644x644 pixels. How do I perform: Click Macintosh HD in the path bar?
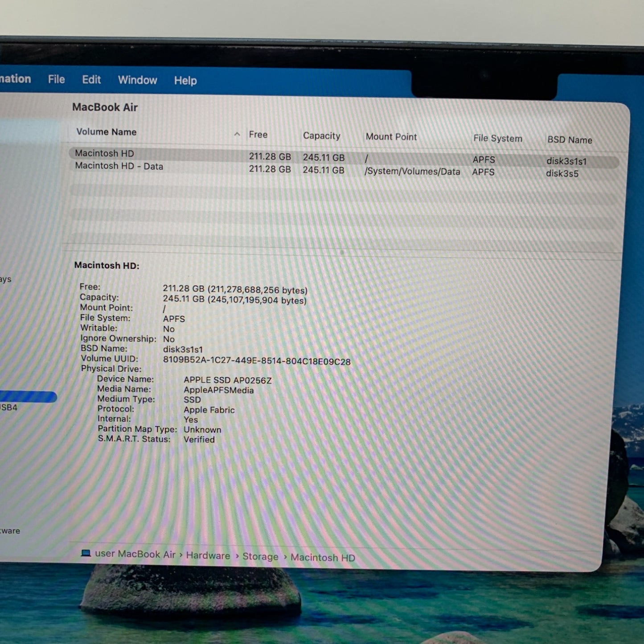point(323,558)
